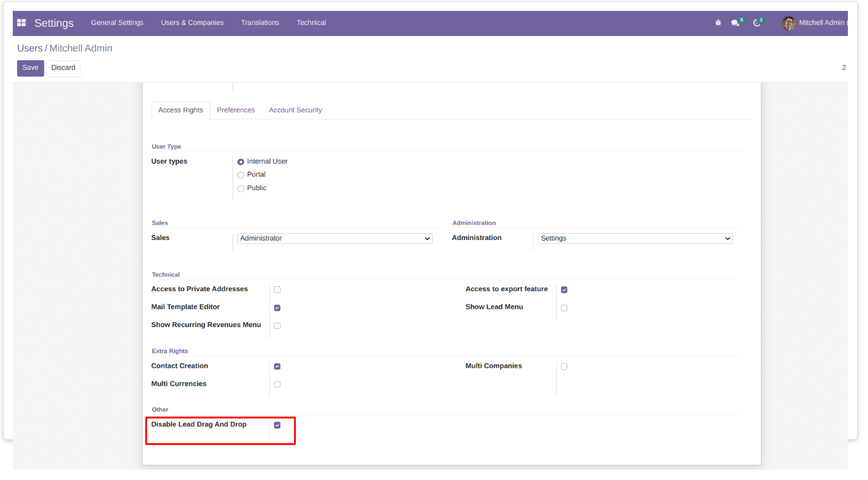The image size is (868, 480).
Task: Open General Settings menu
Action: (x=117, y=23)
